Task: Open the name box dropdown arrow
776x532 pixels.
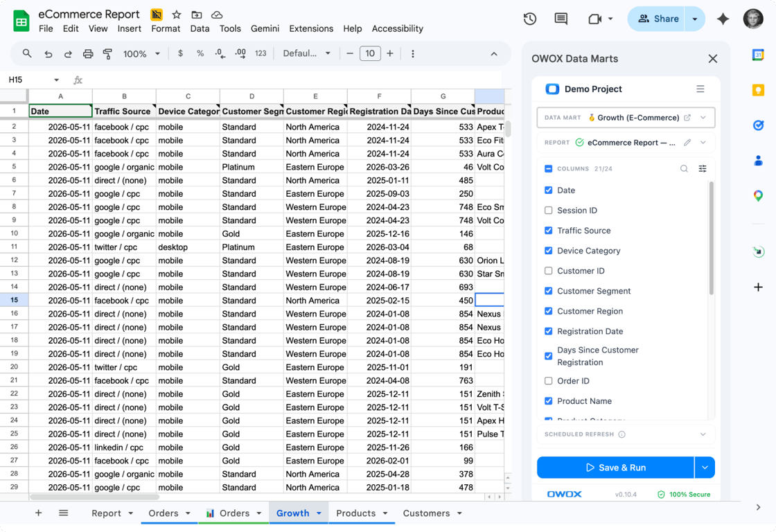Action: tap(56, 80)
